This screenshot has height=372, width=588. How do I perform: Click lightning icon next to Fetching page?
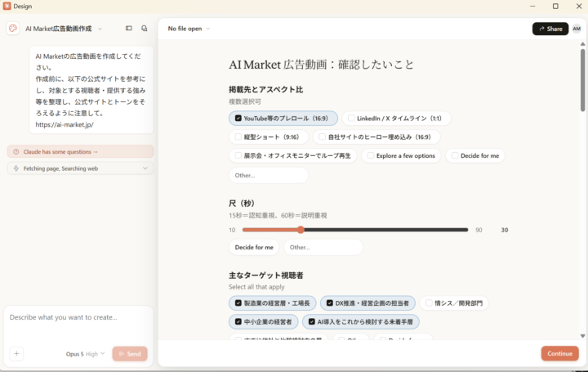[16, 168]
